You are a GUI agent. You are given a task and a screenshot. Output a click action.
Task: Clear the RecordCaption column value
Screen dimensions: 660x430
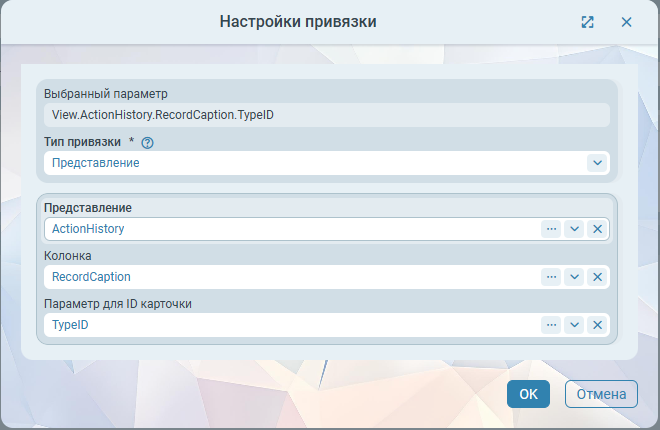[x=597, y=277]
